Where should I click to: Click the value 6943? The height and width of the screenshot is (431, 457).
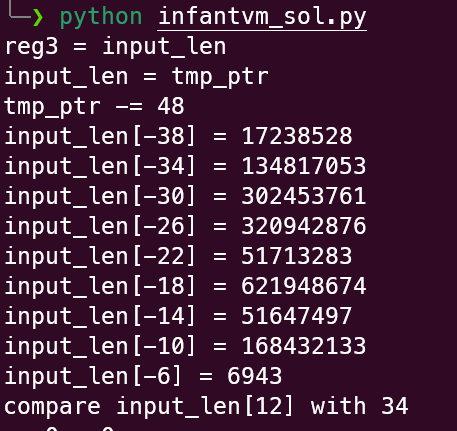[x=255, y=376]
